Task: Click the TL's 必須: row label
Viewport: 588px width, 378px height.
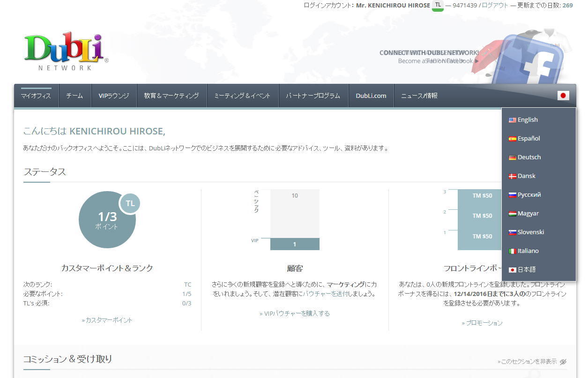Action: (36, 303)
